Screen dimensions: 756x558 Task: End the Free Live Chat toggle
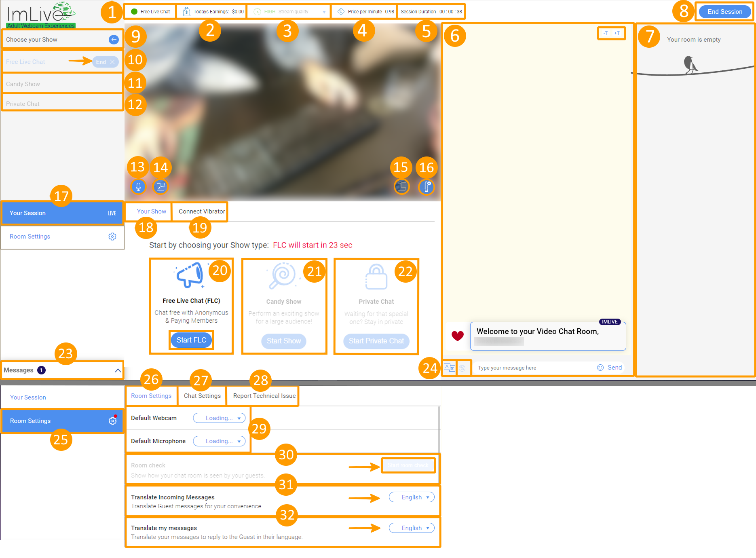(x=105, y=62)
